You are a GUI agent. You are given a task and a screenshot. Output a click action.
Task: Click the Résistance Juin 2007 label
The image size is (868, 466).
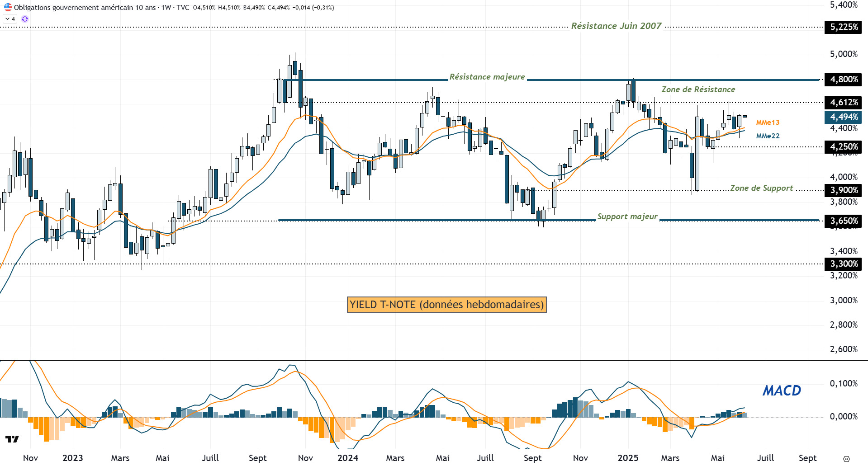[x=616, y=26]
